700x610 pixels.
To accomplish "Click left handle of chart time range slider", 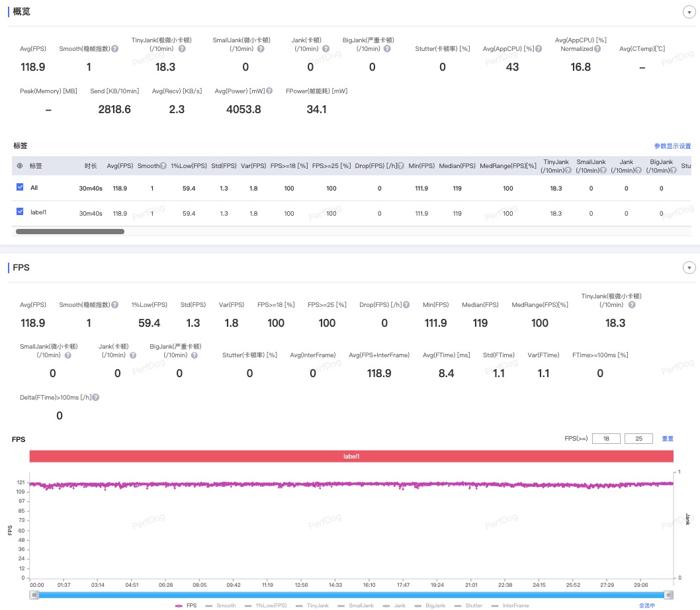I will coord(34,595).
